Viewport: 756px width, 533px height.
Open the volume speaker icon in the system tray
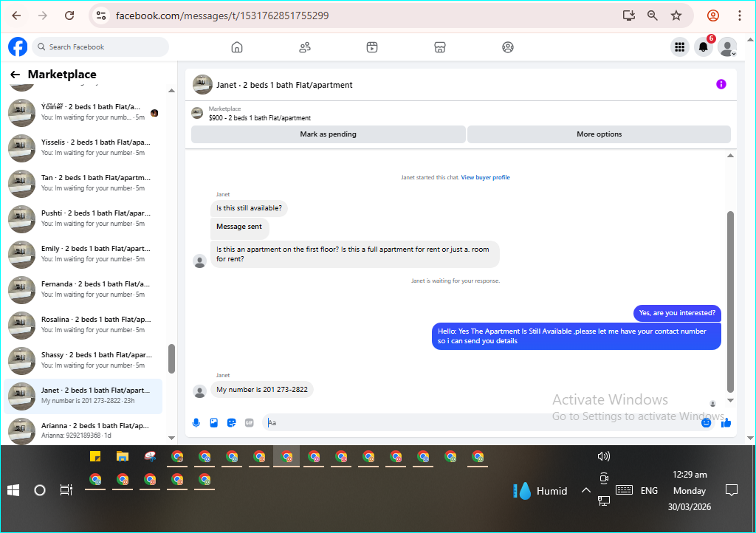603,456
